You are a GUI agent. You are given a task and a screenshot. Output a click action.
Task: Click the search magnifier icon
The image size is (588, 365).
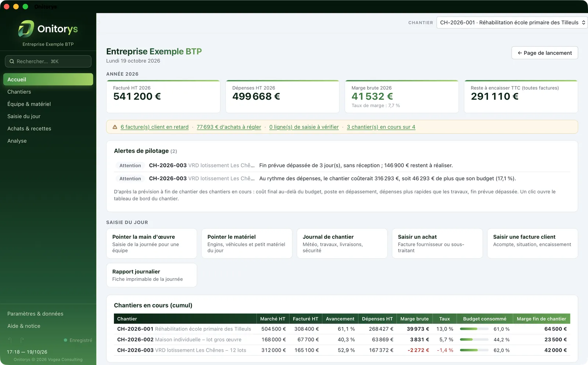coord(12,61)
